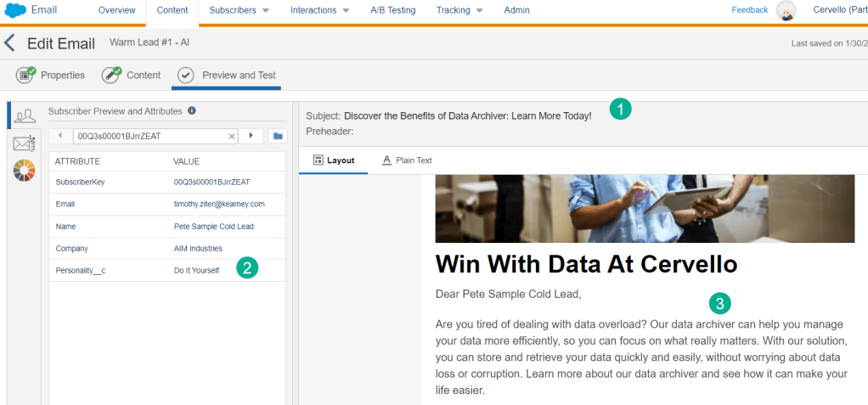Go to the previous subscriber arrow
The image size is (868, 405).
60,136
